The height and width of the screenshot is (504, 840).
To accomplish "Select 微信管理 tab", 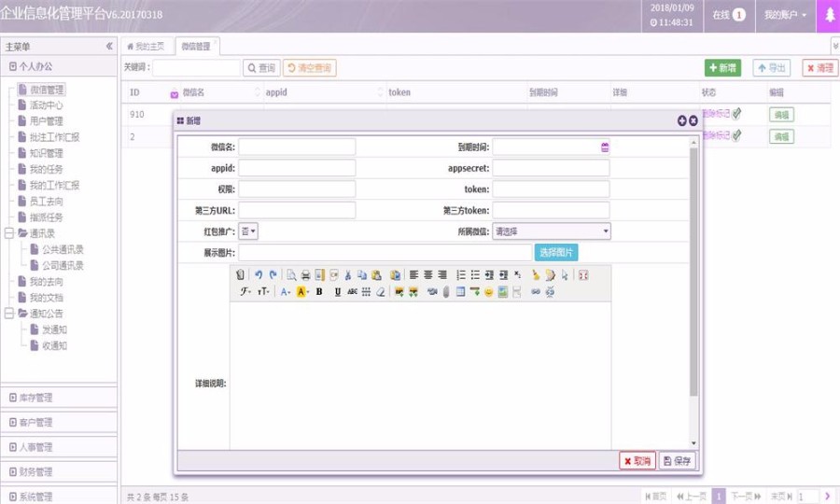I will pyautogui.click(x=197, y=47).
